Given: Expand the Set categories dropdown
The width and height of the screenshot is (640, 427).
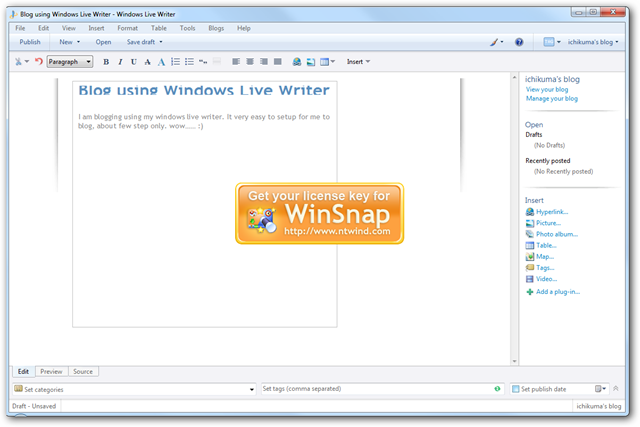Looking at the screenshot, I should (251, 388).
